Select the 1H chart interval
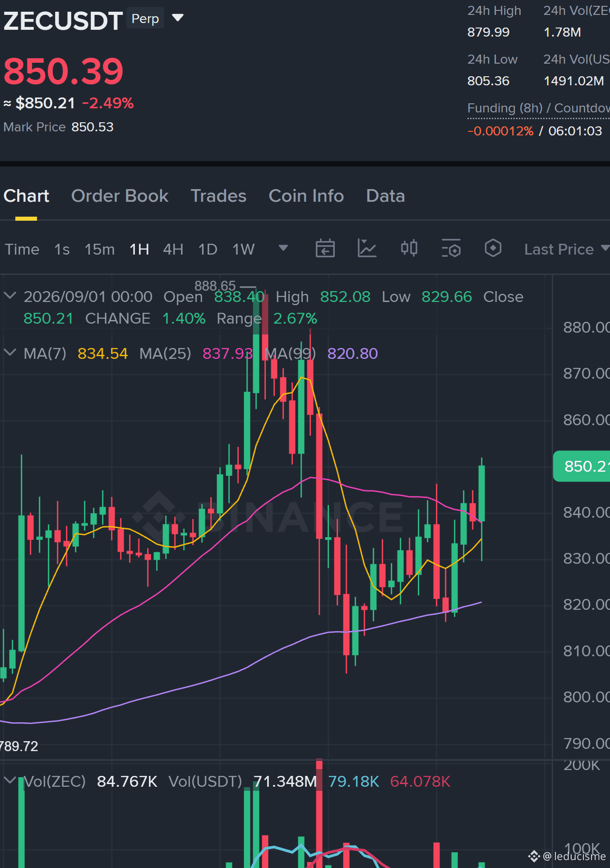This screenshot has height=868, width=610. click(x=139, y=249)
